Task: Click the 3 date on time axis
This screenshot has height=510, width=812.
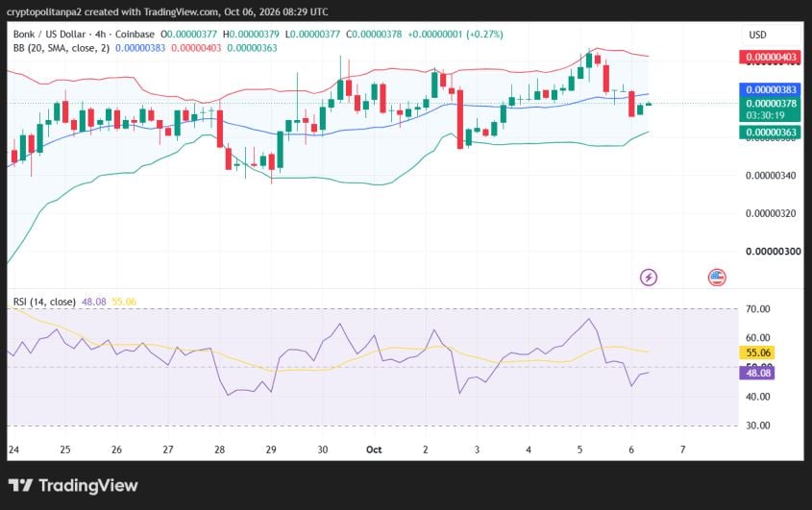Action: click(x=477, y=449)
